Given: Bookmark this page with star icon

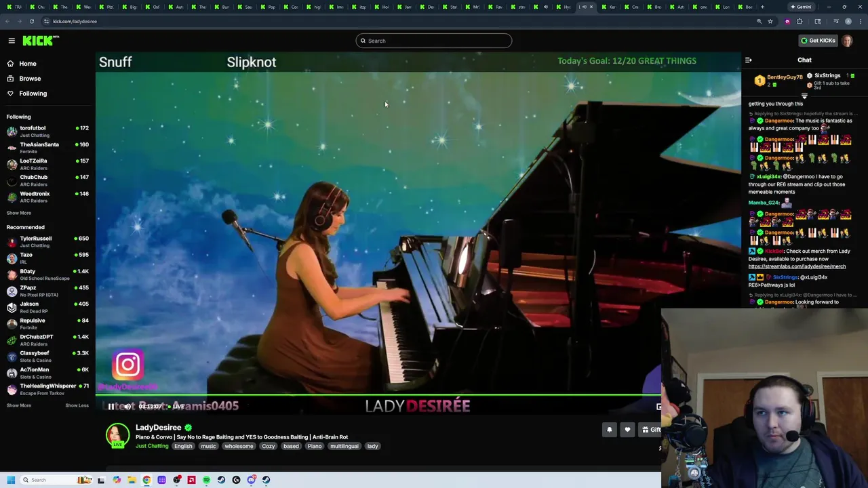Looking at the screenshot, I should (x=770, y=21).
